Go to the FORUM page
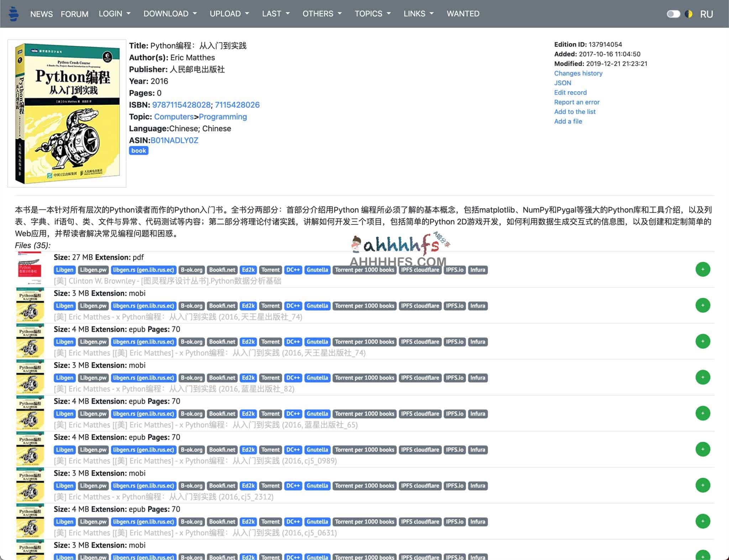Viewport: 729px width, 560px height. point(74,14)
